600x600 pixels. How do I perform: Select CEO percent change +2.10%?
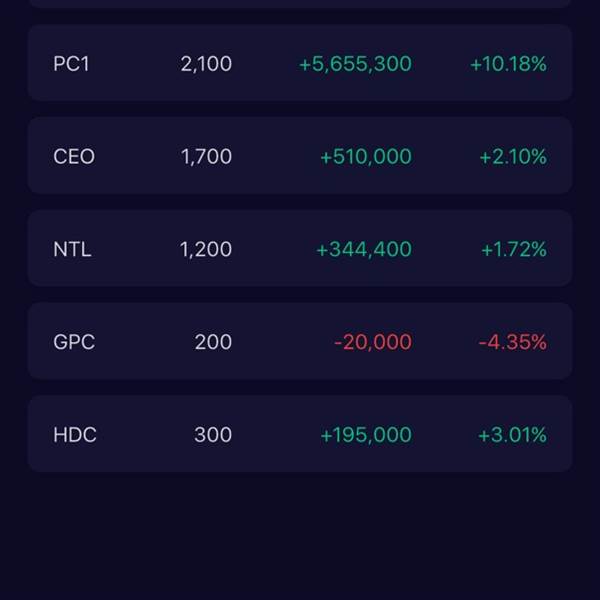tap(512, 157)
